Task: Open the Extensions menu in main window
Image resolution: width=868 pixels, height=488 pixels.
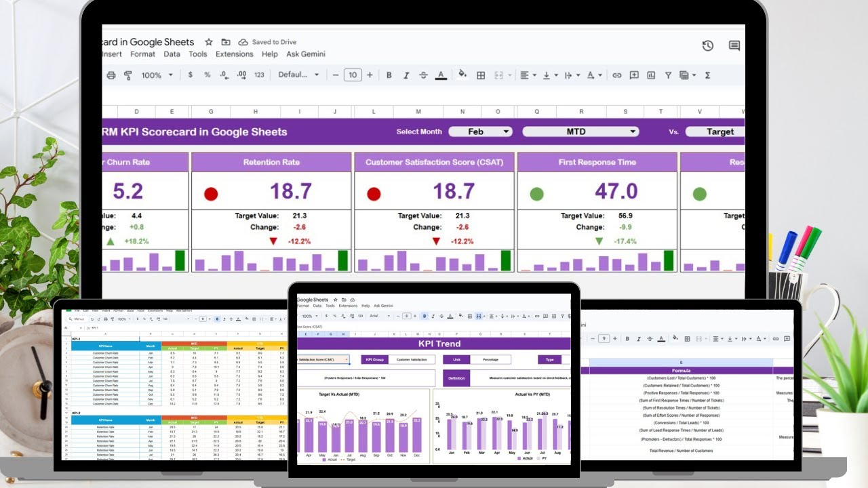Action: (235, 54)
